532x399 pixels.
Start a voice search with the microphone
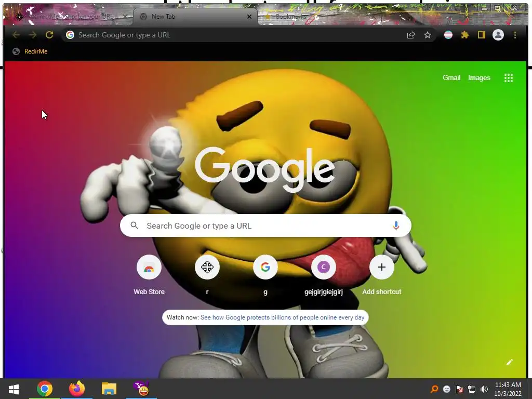coord(395,225)
